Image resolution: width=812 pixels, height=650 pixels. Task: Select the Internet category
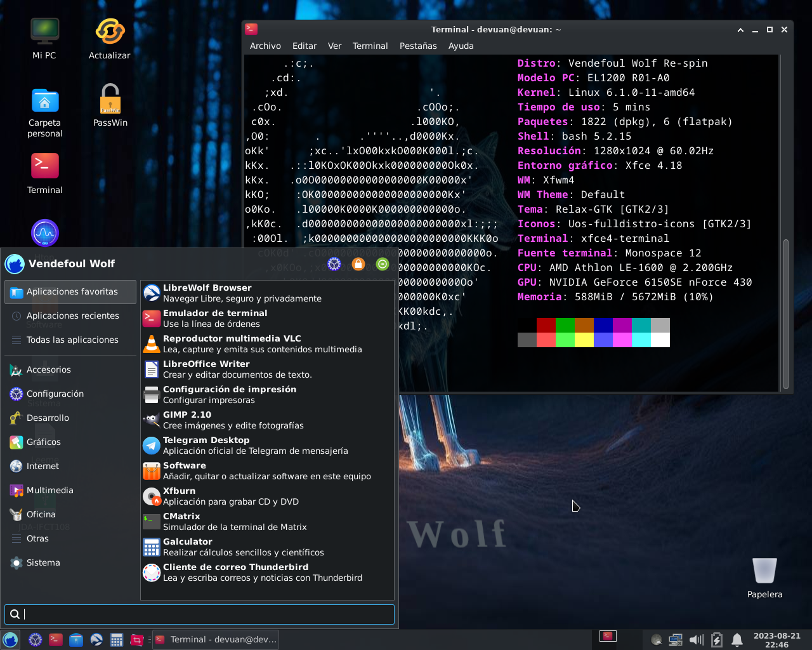(70, 467)
